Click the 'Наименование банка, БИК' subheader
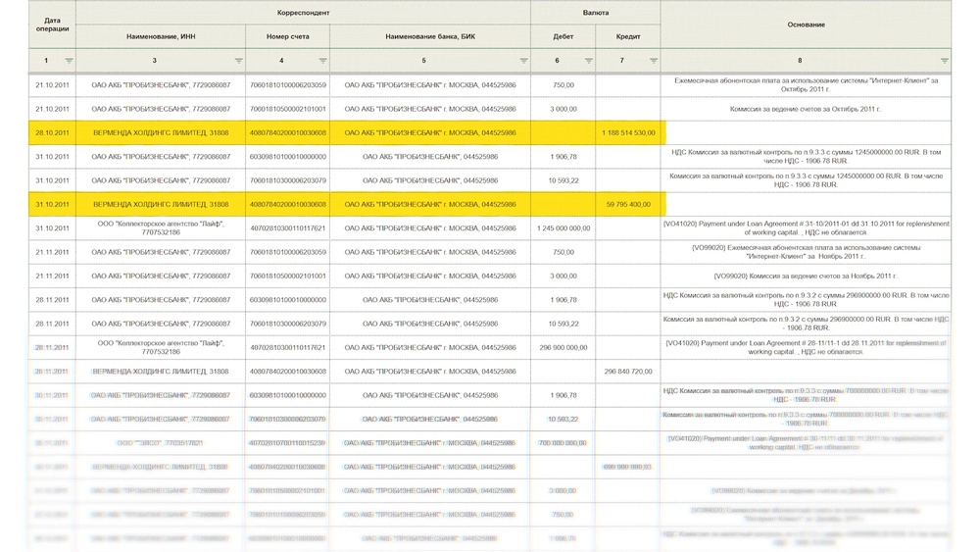 pos(429,36)
